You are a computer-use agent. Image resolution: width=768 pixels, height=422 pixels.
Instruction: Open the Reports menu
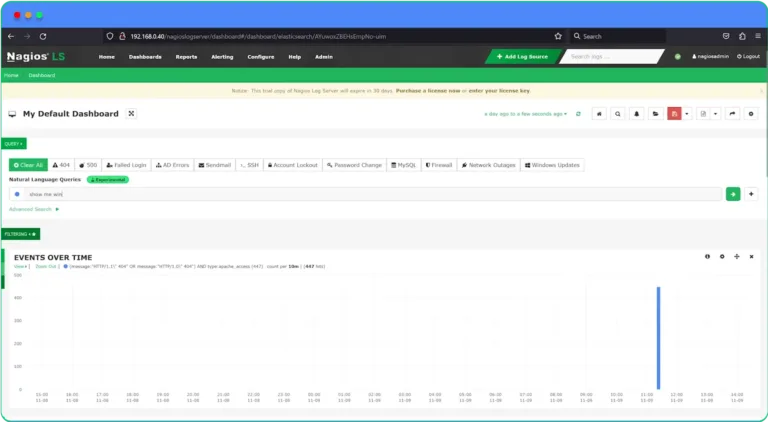186,57
